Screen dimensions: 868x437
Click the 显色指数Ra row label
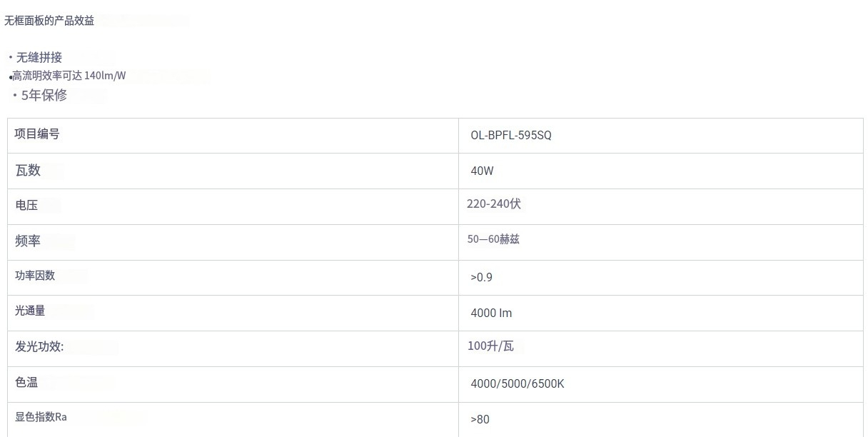click(x=41, y=416)
